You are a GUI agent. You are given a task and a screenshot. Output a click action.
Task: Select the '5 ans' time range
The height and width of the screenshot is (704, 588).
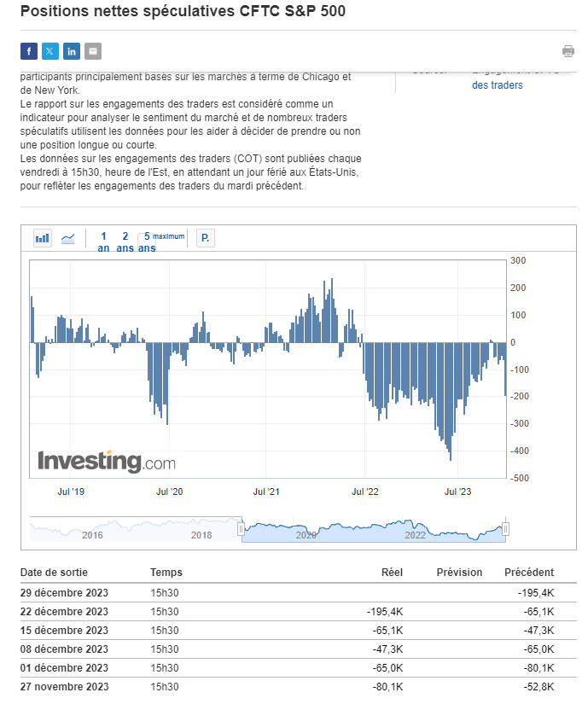pyautogui.click(x=147, y=241)
